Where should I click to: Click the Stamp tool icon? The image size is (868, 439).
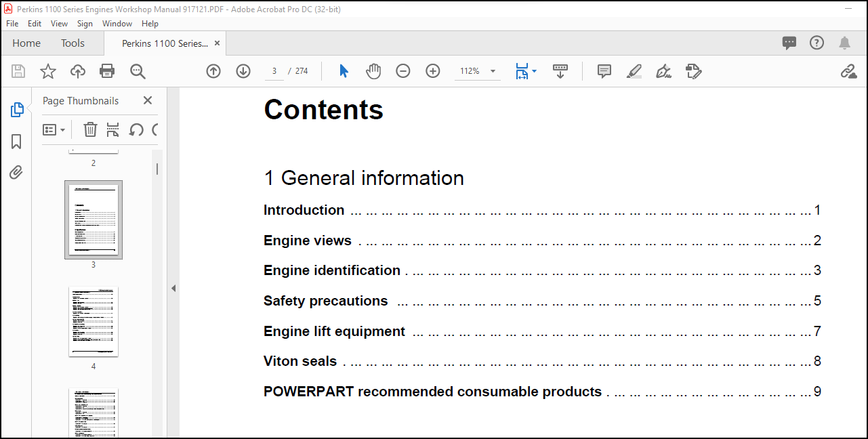pos(693,71)
